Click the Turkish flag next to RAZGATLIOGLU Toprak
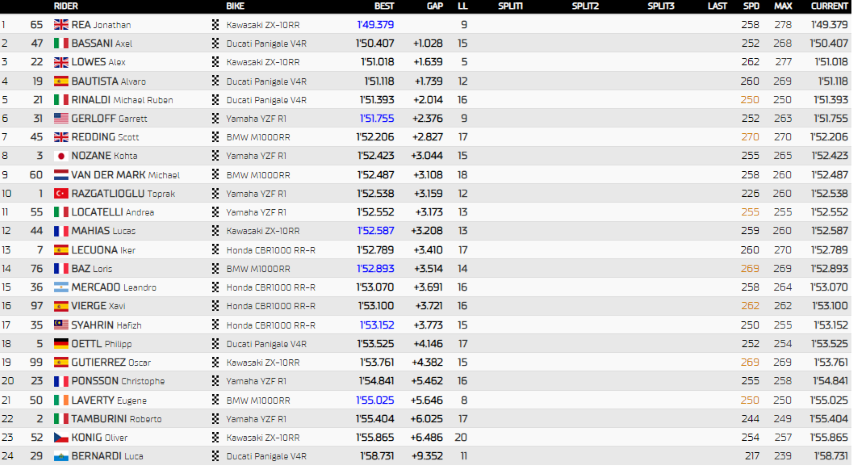The image size is (854, 466). pos(61,193)
